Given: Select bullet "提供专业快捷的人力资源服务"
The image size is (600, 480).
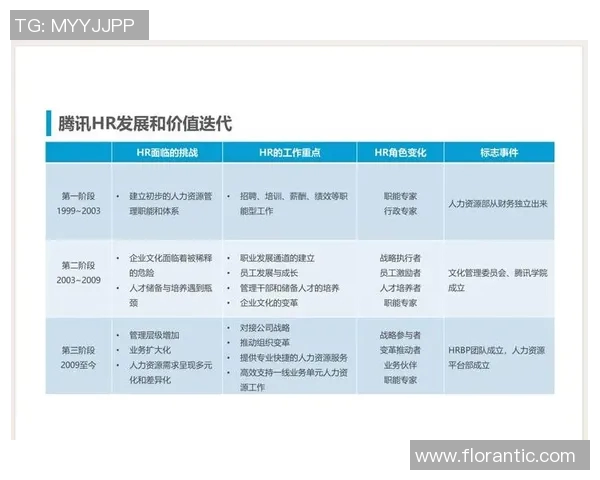Looking at the screenshot, I should coord(293,358).
